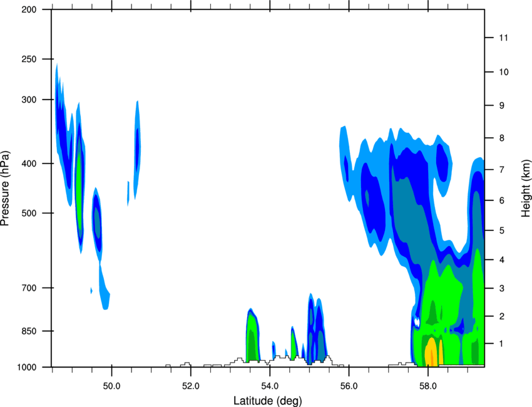Pick the 7 km height label
Viewport: 532px width, 407px height.
pyautogui.click(x=501, y=170)
